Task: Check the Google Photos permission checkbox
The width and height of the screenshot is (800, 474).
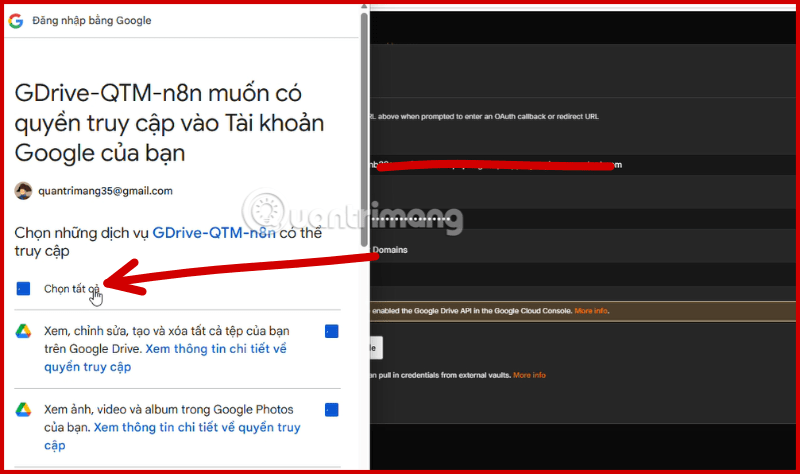Action: pyautogui.click(x=332, y=410)
